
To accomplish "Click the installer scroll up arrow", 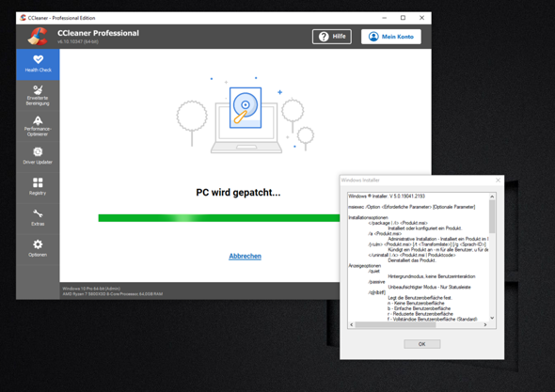I will click(x=492, y=196).
